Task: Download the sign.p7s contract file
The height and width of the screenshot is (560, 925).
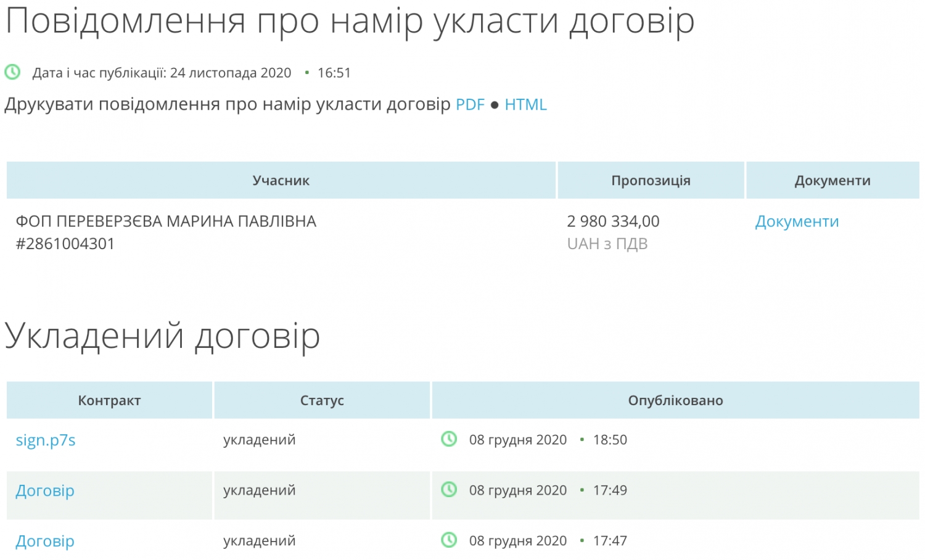Action: pyautogui.click(x=46, y=440)
